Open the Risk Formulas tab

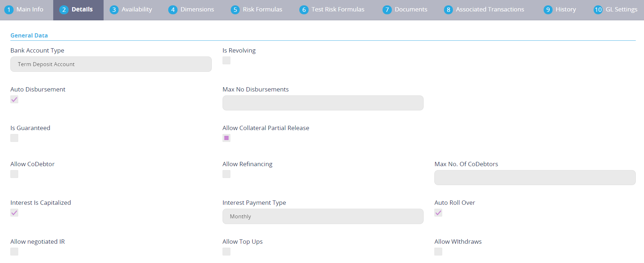tap(256, 10)
